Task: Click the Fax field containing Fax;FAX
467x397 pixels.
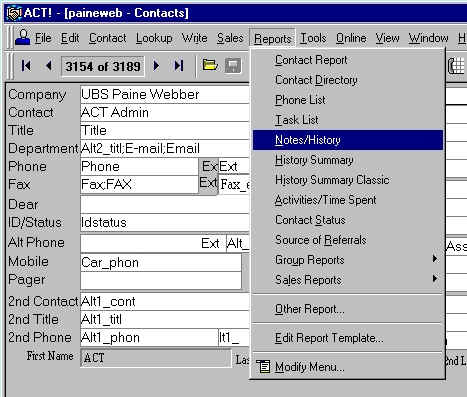Action: click(x=139, y=184)
